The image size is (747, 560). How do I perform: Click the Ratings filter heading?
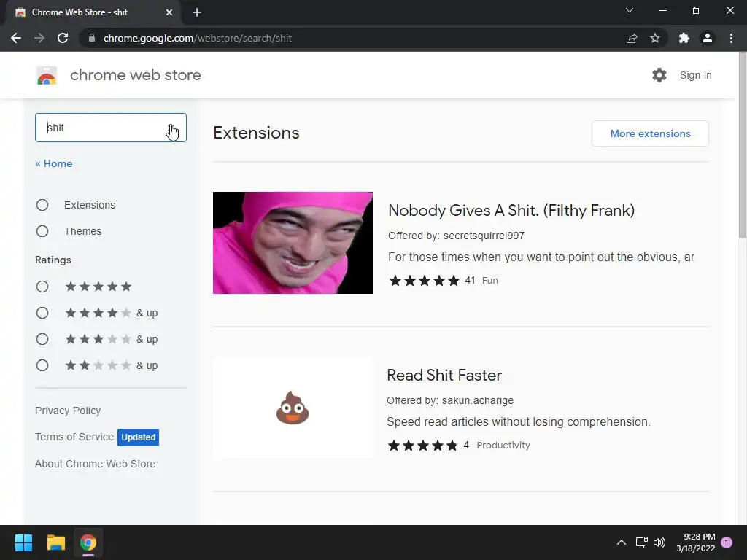click(x=53, y=260)
